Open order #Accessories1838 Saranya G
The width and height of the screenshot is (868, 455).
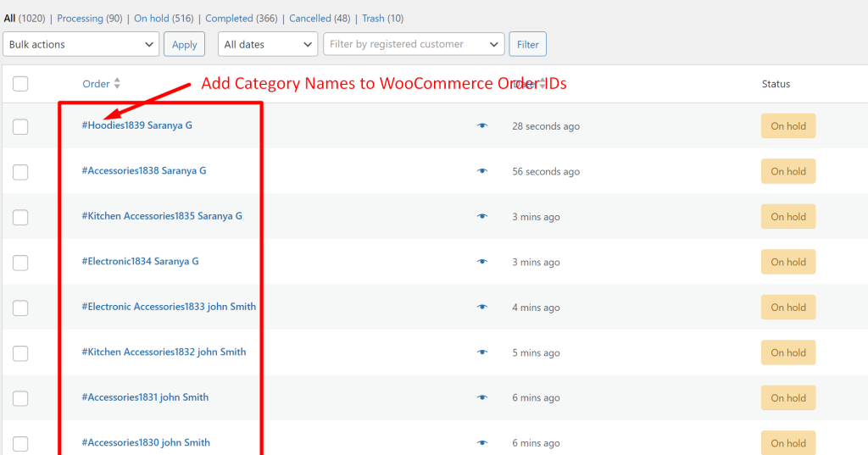tap(144, 170)
